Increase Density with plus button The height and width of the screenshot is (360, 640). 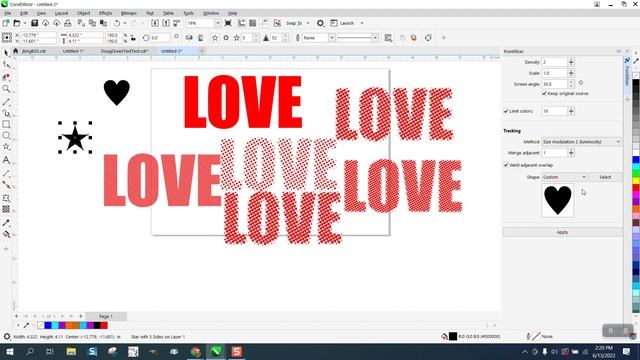(x=571, y=62)
